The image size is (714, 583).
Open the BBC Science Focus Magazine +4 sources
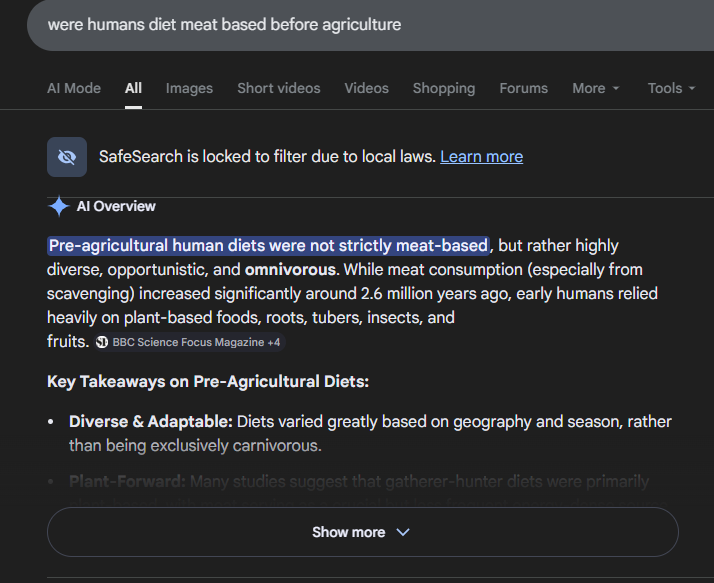click(190, 342)
